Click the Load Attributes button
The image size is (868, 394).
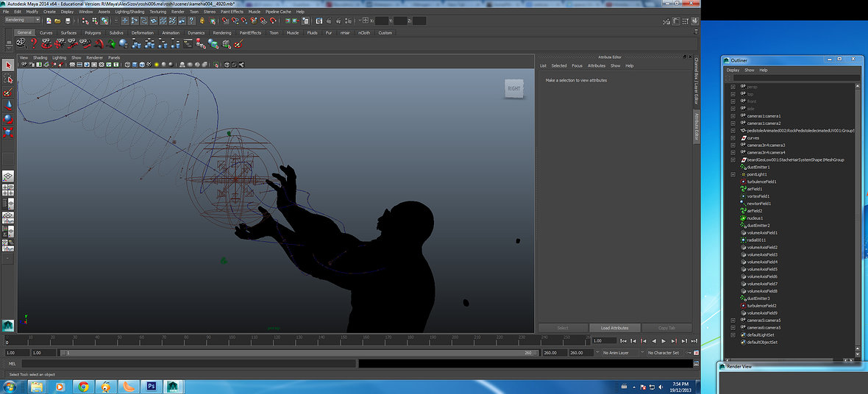tap(613, 328)
